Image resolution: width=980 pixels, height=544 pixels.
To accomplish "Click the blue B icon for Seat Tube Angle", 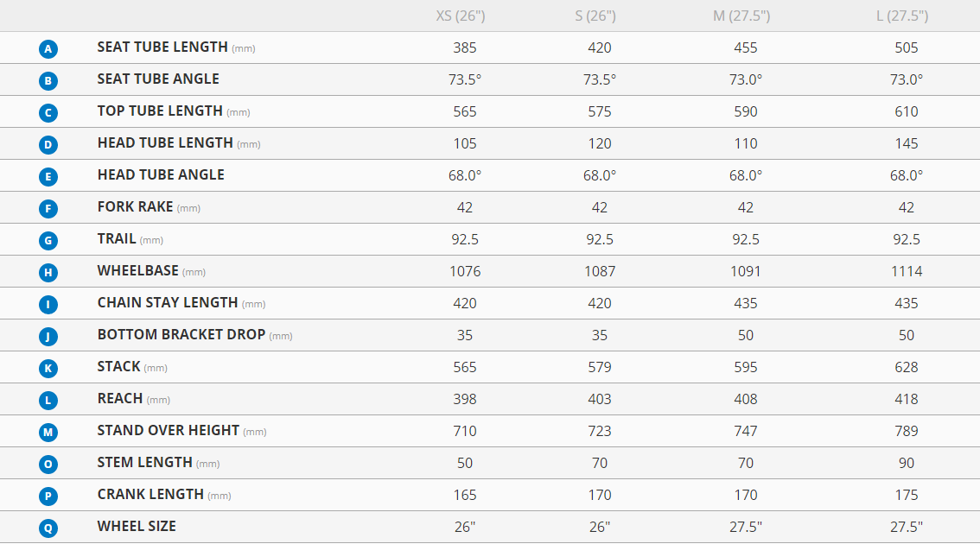I will pyautogui.click(x=48, y=81).
